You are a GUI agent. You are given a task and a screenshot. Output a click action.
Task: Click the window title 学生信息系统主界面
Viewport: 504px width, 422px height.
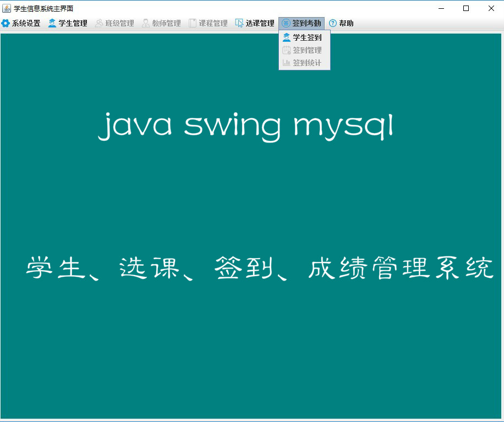click(43, 8)
